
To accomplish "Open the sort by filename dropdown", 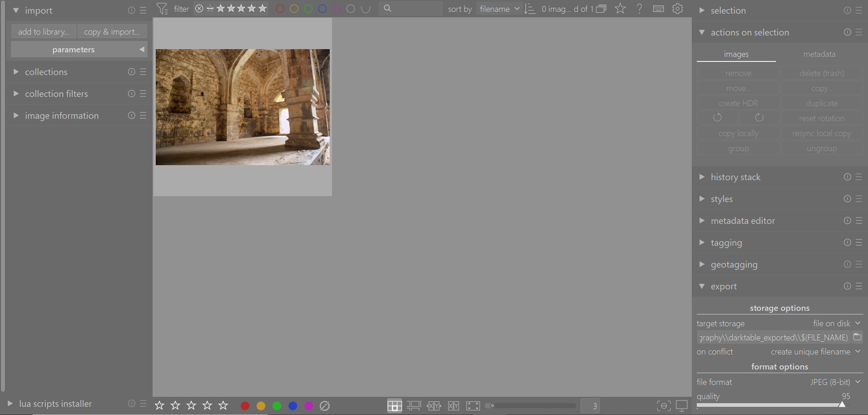I will pos(499,9).
